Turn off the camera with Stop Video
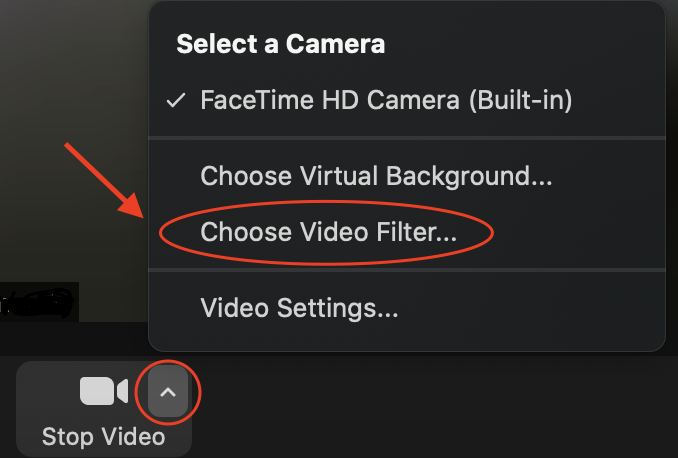Screen dimensions: 678x458 pos(104,409)
